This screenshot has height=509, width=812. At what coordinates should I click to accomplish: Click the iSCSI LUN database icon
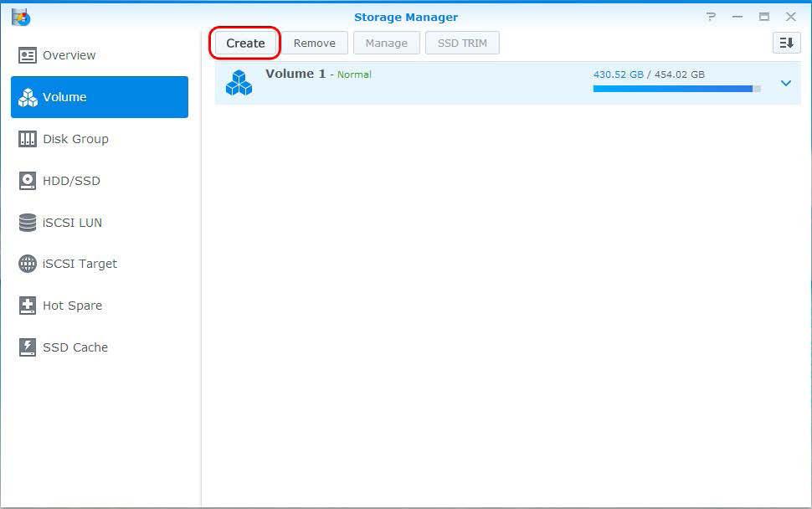pyautogui.click(x=28, y=223)
